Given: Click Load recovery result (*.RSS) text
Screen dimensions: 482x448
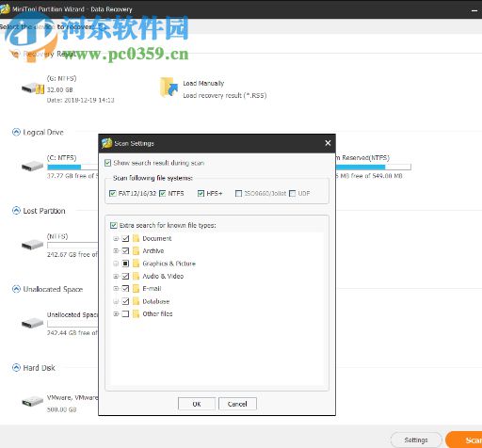Looking at the screenshot, I should pyautogui.click(x=225, y=95).
